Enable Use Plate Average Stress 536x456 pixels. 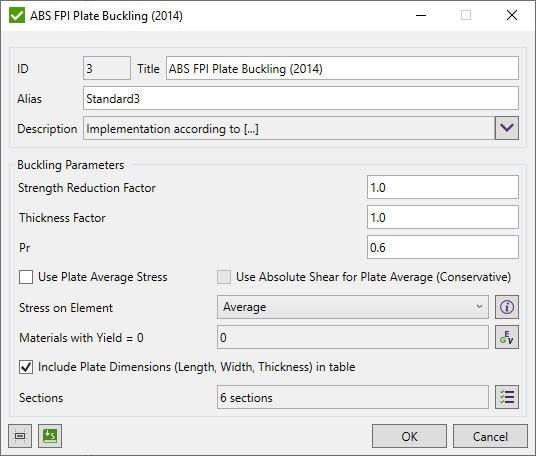[26, 277]
